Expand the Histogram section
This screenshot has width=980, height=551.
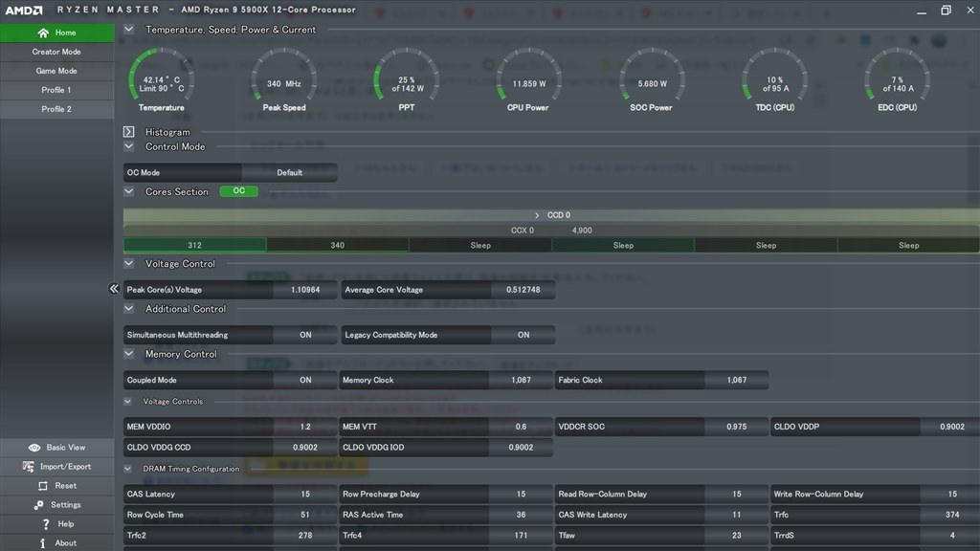pyautogui.click(x=129, y=132)
